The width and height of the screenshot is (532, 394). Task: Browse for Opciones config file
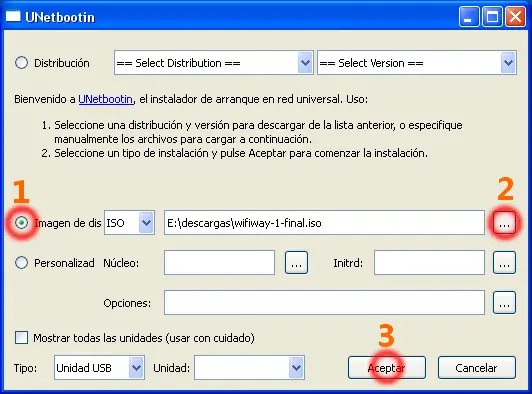coord(505,302)
